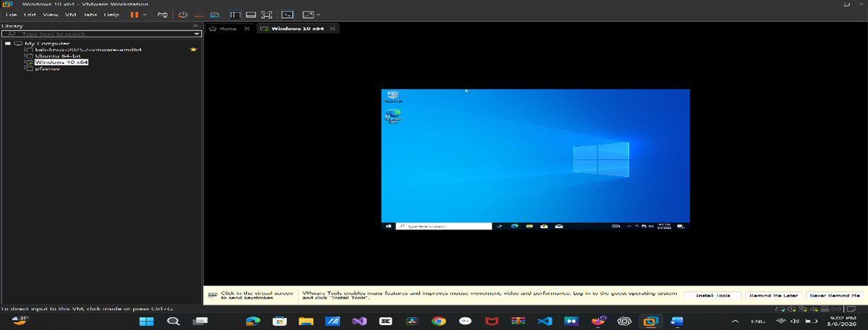
Task: Open the View menu
Action: [x=50, y=14]
